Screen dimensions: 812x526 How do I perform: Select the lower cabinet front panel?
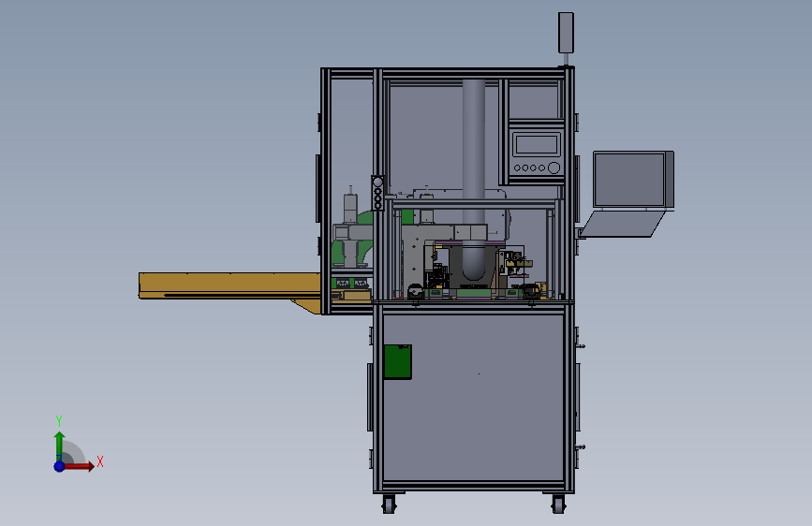tap(473, 397)
